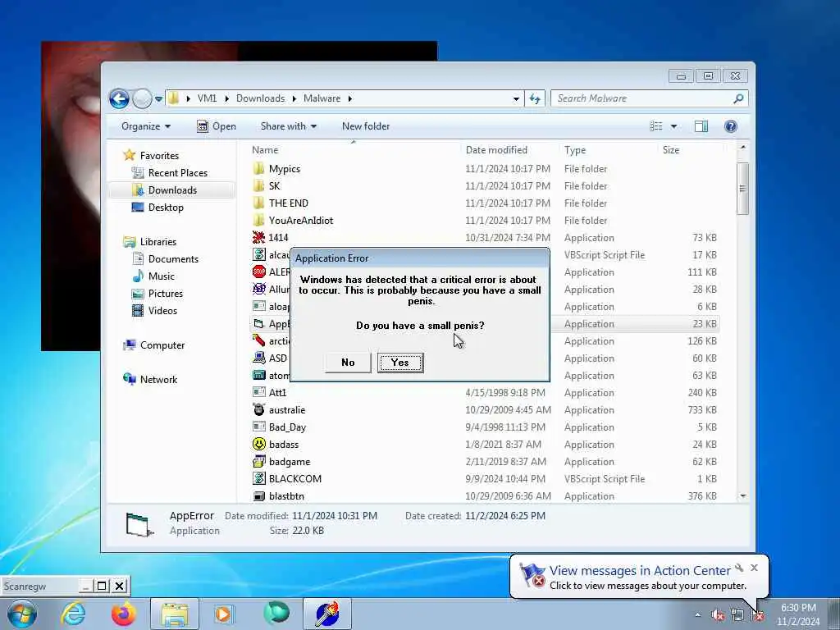The height and width of the screenshot is (630, 840).
Task: Click the file list scroll down arrow
Action: (x=742, y=496)
